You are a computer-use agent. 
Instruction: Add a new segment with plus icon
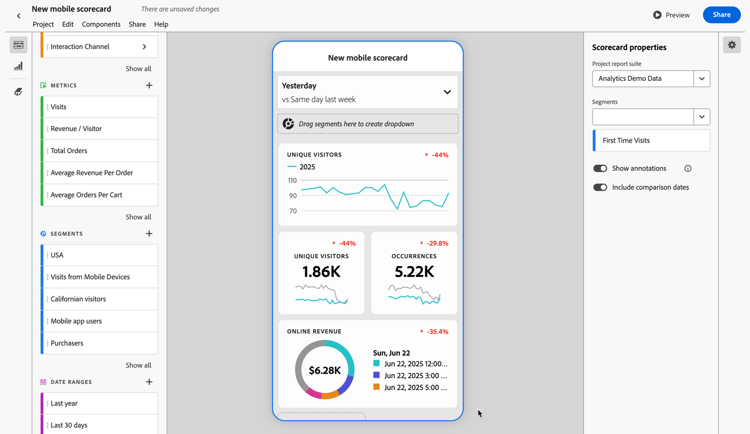(x=149, y=234)
